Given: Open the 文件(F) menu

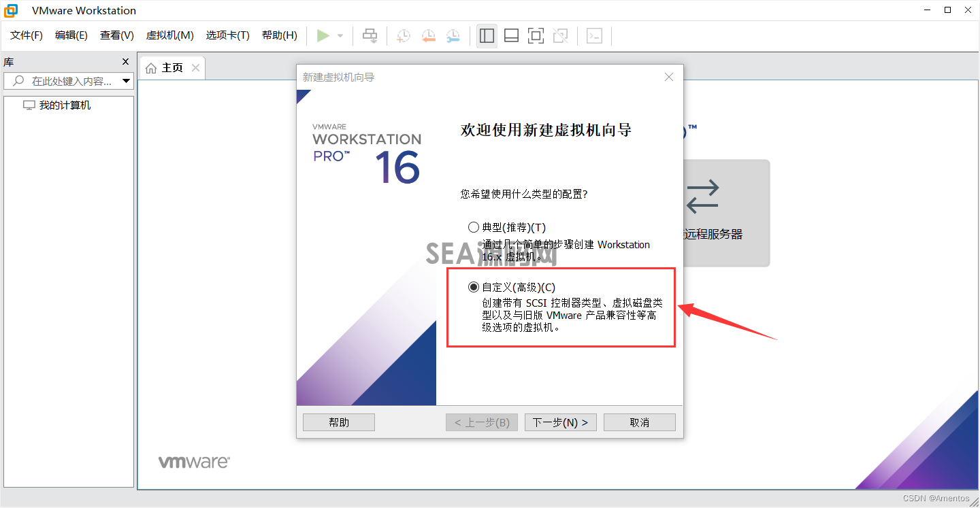Looking at the screenshot, I should coord(27,35).
